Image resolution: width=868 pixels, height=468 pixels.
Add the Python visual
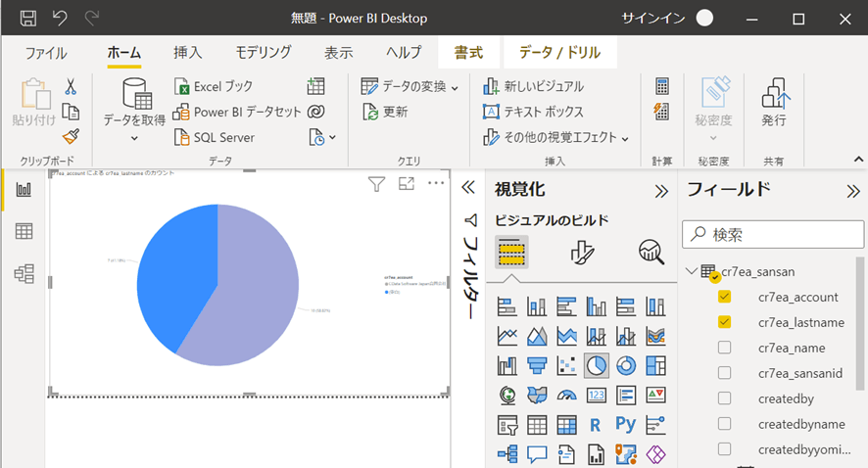[x=626, y=424]
